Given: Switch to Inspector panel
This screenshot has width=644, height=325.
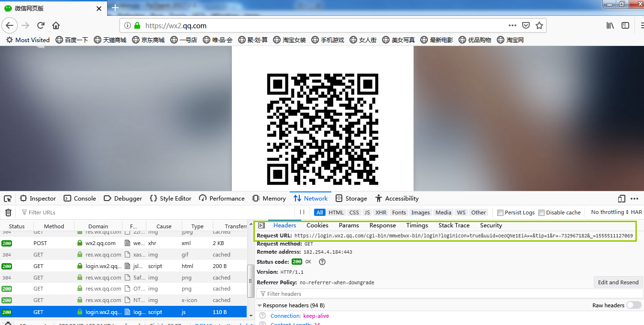Looking at the screenshot, I should [x=38, y=199].
